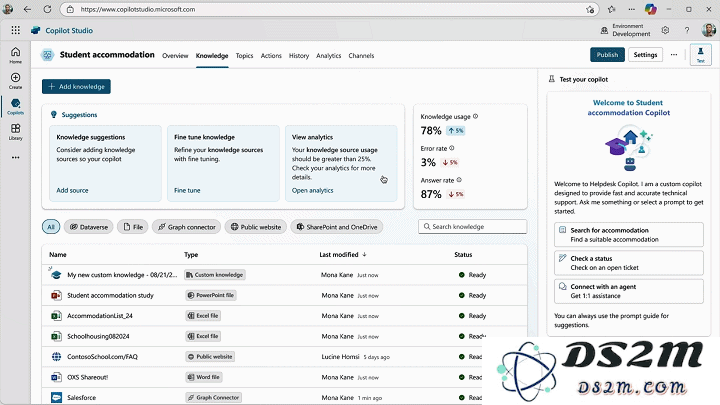Open the Settings button
Screen dimensions: 720x405
pyautogui.click(x=645, y=55)
